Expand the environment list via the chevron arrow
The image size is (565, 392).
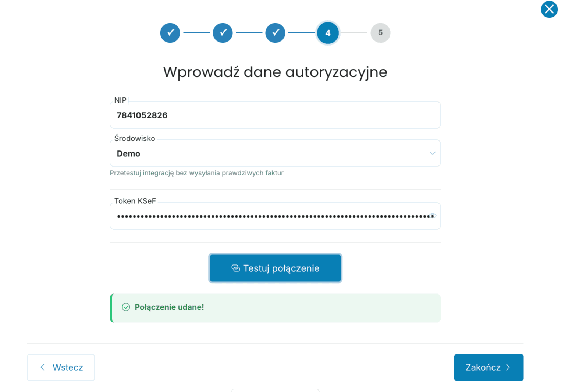coord(432,153)
